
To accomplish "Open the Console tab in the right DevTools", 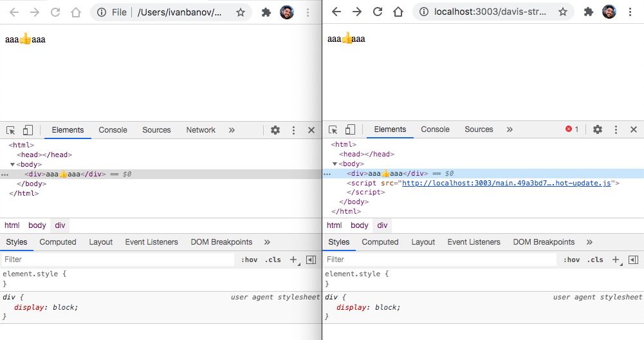I will (435, 129).
